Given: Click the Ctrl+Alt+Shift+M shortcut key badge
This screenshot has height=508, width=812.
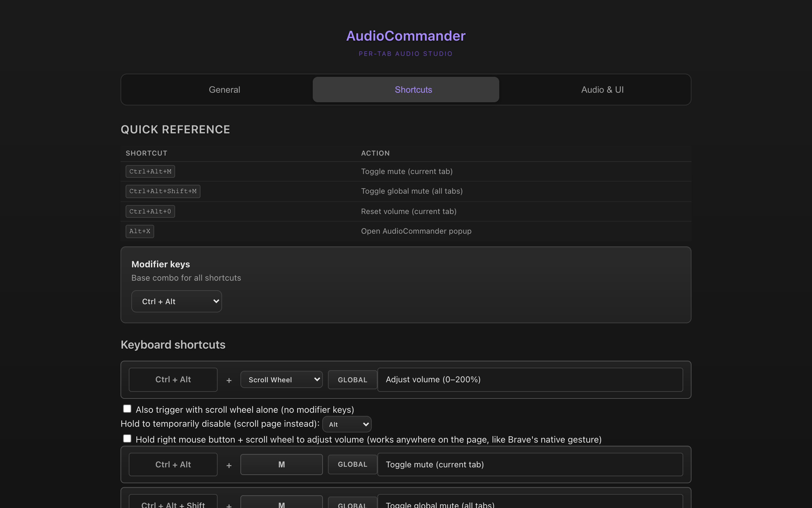Looking at the screenshot, I should click(163, 191).
